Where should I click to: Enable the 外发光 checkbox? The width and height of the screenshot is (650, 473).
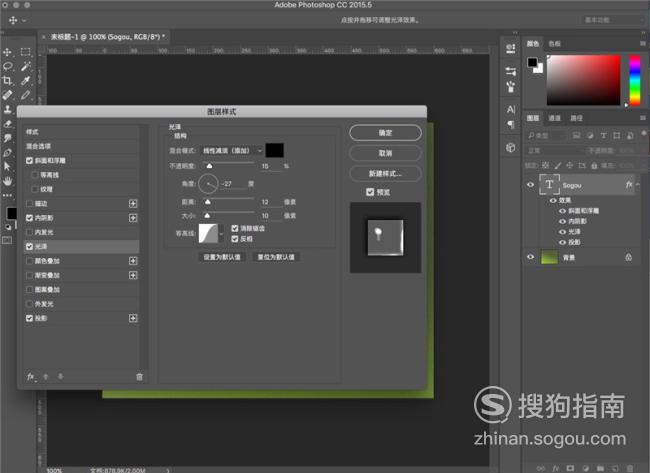pos(29,304)
